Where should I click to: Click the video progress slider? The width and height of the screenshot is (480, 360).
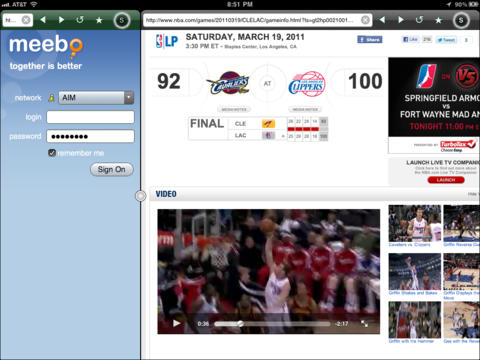[x=272, y=324]
